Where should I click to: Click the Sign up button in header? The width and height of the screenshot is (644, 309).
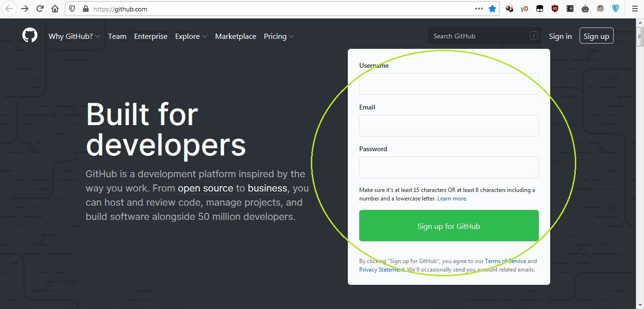pyautogui.click(x=596, y=36)
